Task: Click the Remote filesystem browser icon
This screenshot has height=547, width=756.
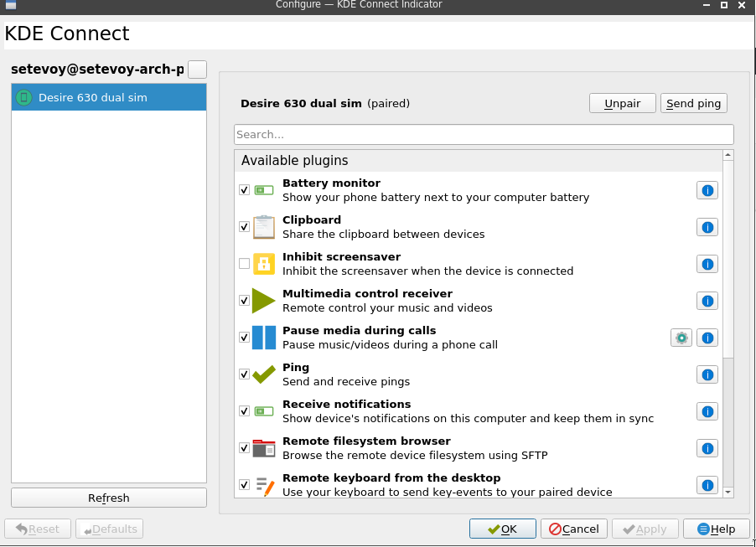Action: pyautogui.click(x=264, y=448)
